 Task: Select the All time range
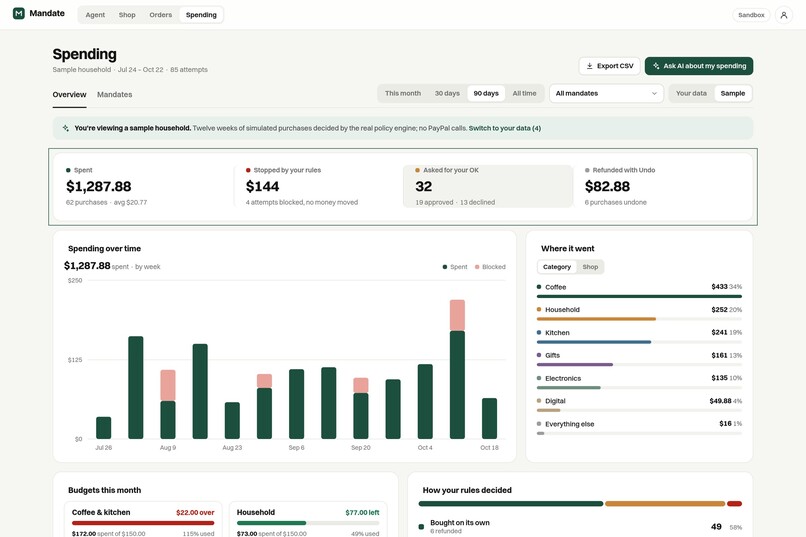524,94
